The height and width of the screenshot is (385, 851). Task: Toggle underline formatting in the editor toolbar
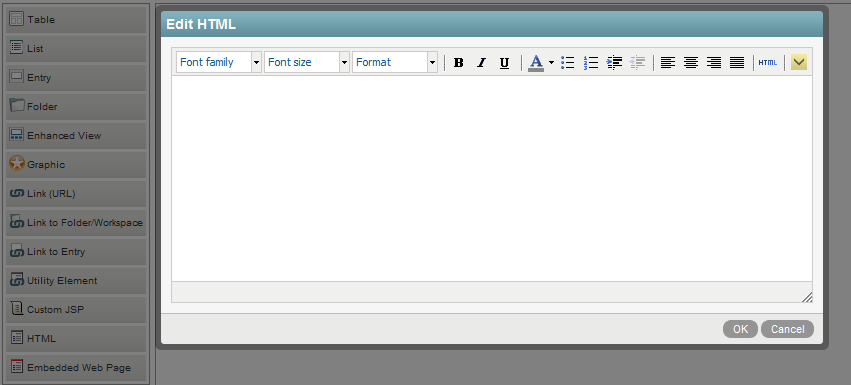pyautogui.click(x=504, y=62)
